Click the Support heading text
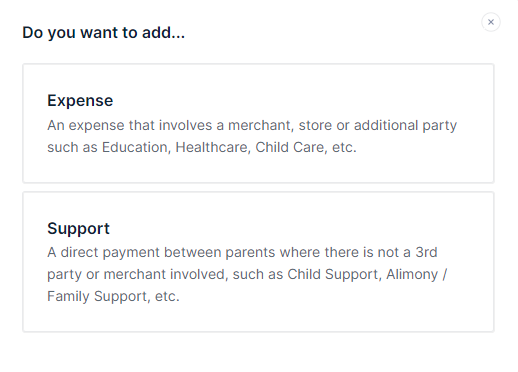The image size is (518, 372). click(78, 228)
